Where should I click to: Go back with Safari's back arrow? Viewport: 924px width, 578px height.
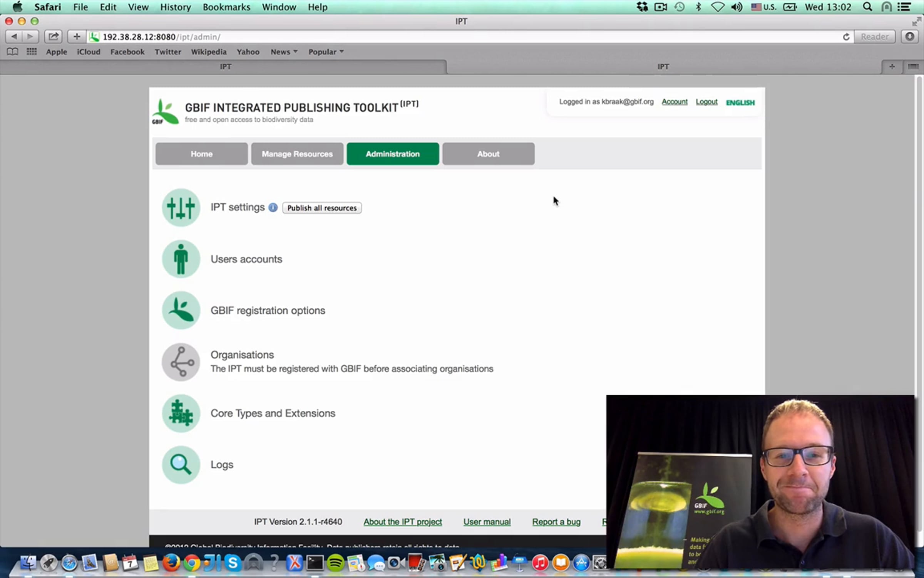point(14,37)
